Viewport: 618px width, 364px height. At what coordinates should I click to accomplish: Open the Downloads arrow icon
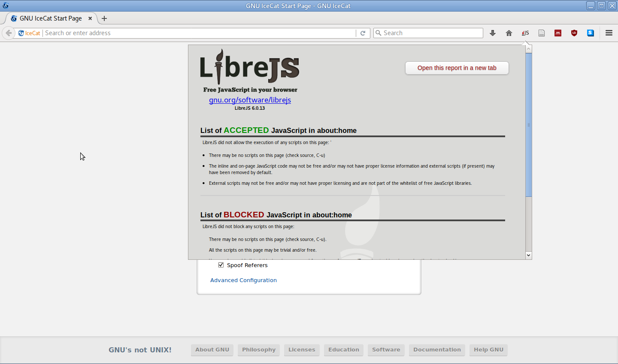[493, 33]
